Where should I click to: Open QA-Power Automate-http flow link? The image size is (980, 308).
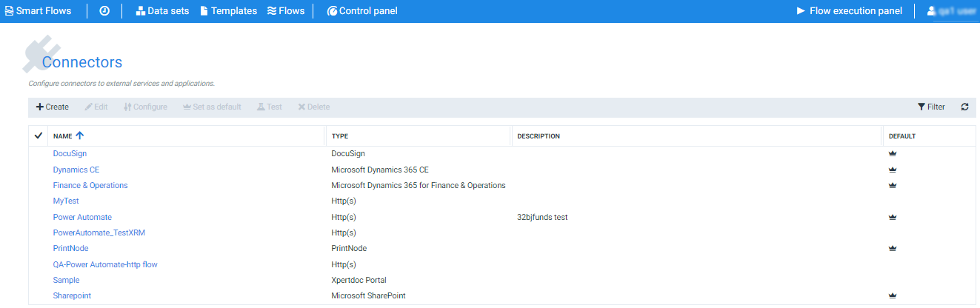point(105,264)
